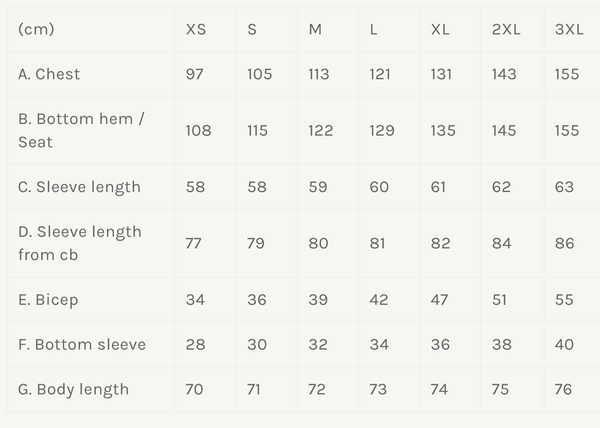Select the M size column header

pos(315,29)
